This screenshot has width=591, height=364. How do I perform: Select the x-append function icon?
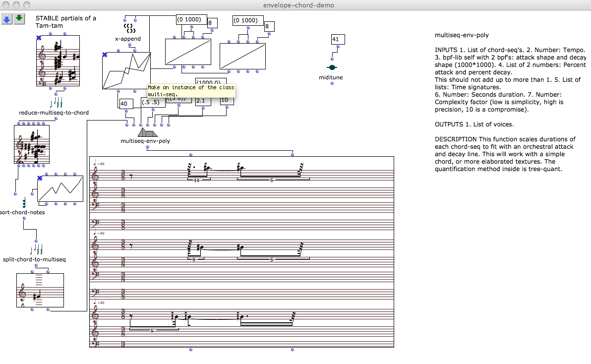pos(128,28)
